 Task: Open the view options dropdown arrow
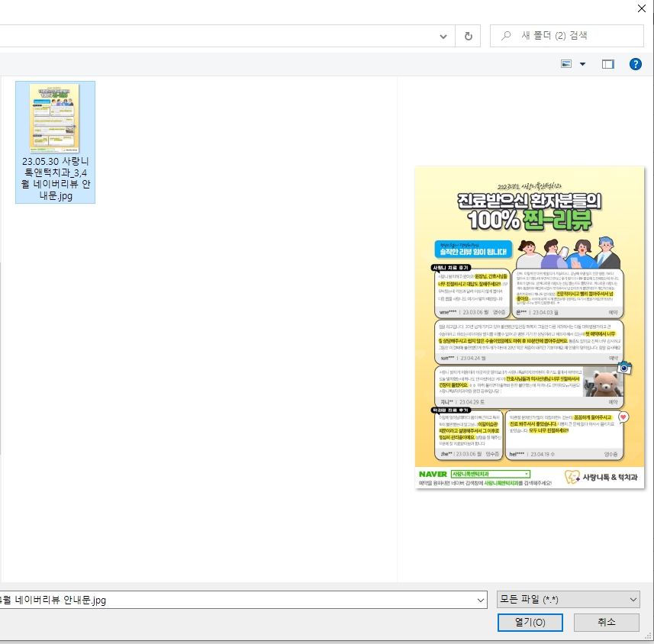(x=583, y=64)
